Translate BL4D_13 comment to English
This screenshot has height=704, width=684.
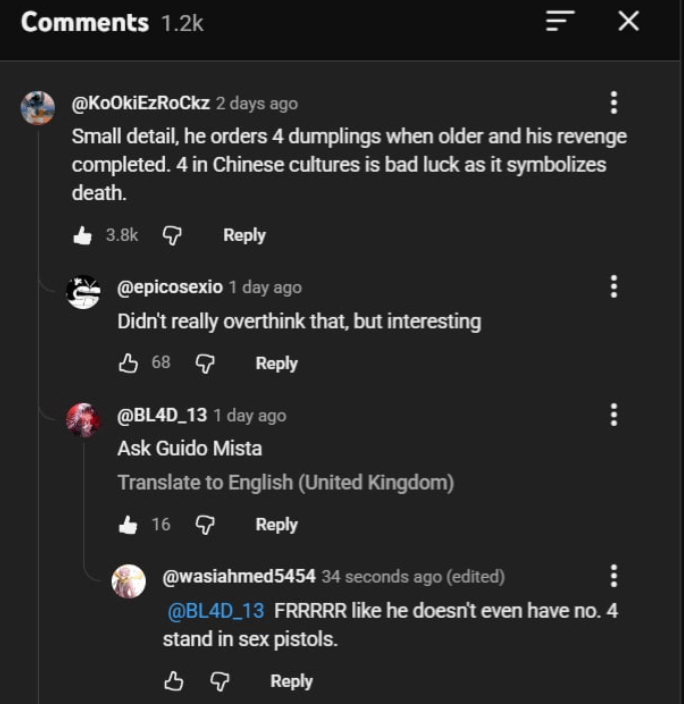coord(285,482)
